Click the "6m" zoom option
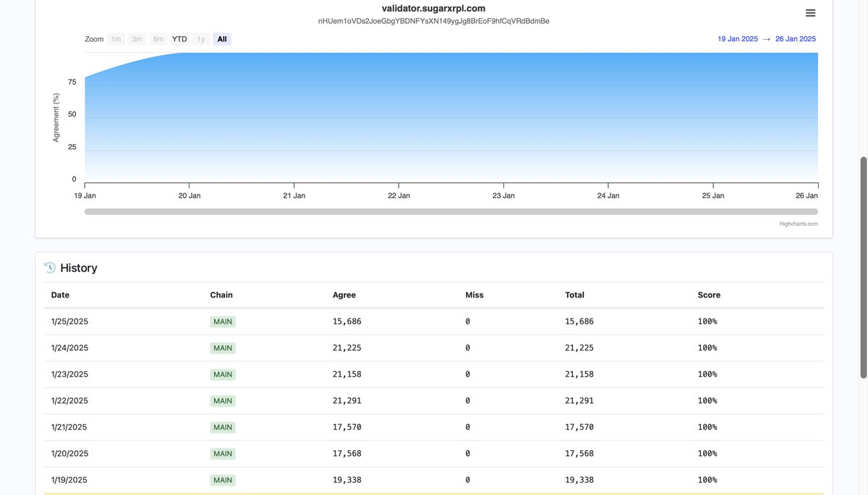The image size is (868, 495). (x=158, y=39)
